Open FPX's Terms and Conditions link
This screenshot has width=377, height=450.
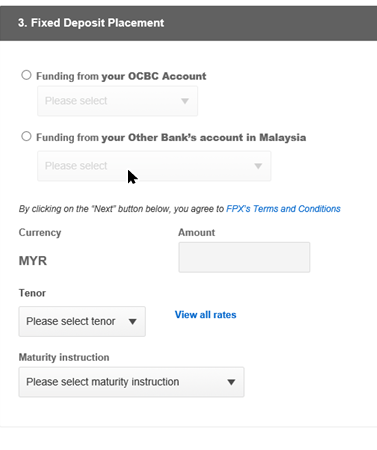[283, 209]
